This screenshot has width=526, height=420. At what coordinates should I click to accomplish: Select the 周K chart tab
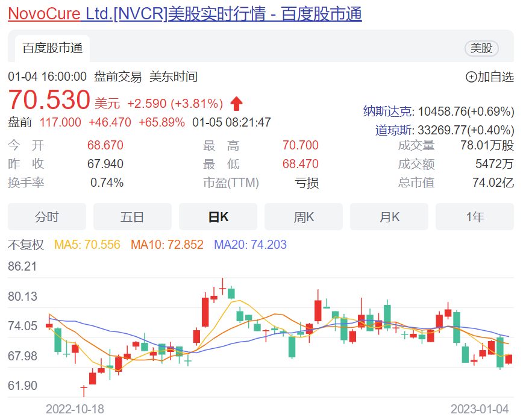304,217
